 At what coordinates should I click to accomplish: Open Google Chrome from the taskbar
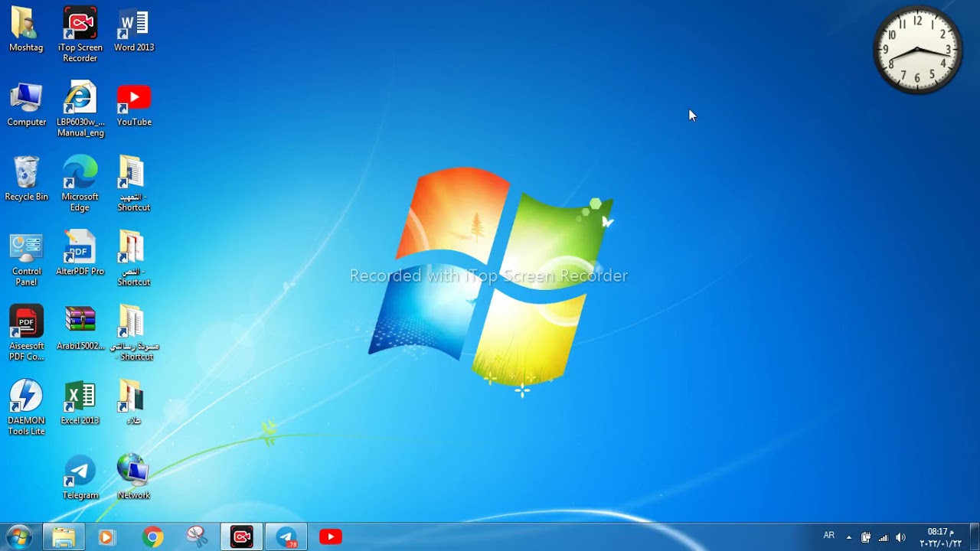[x=152, y=537]
